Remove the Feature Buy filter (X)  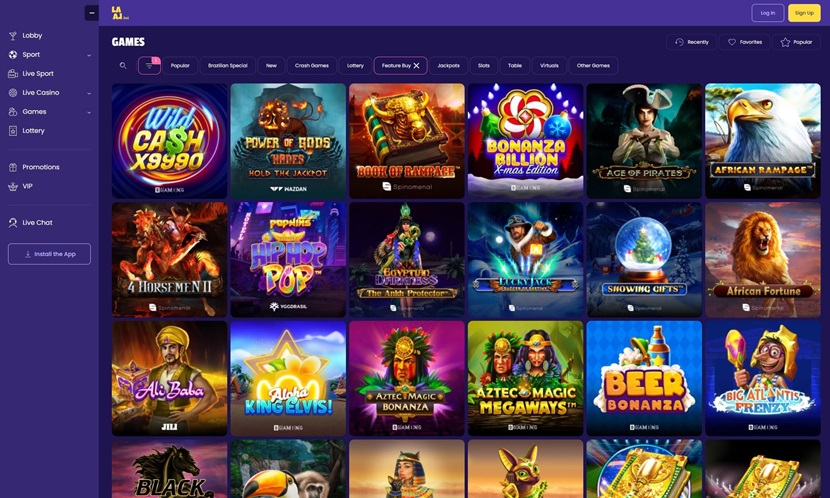coord(417,66)
